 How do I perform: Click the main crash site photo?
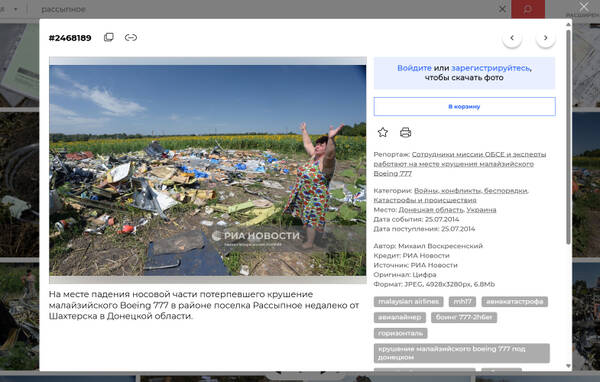tap(207, 170)
